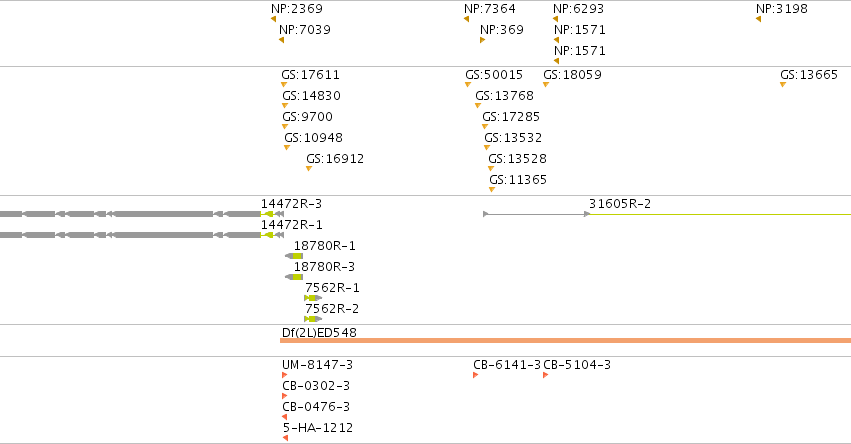Click the gray exon bar of 14472R-1
Viewport: 851px width, 444px height.
point(163,235)
